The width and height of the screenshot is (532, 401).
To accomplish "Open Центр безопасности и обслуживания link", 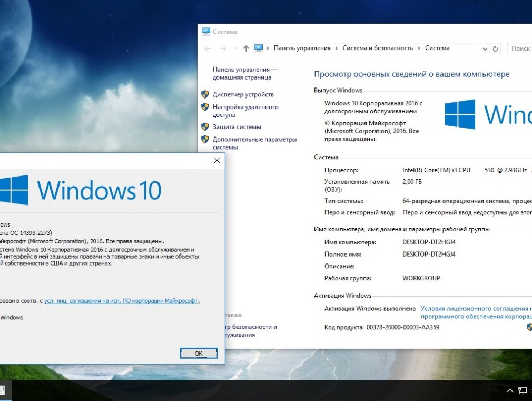I will [251, 331].
